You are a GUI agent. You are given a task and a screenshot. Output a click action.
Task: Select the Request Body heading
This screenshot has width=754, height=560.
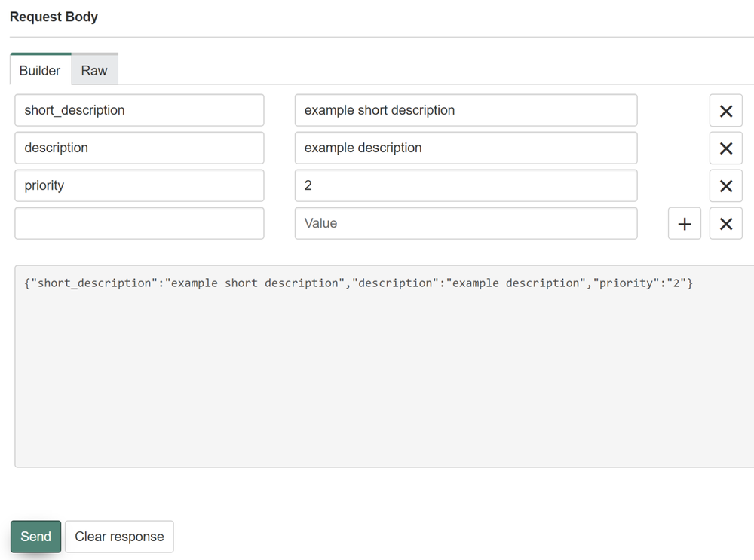(x=54, y=17)
